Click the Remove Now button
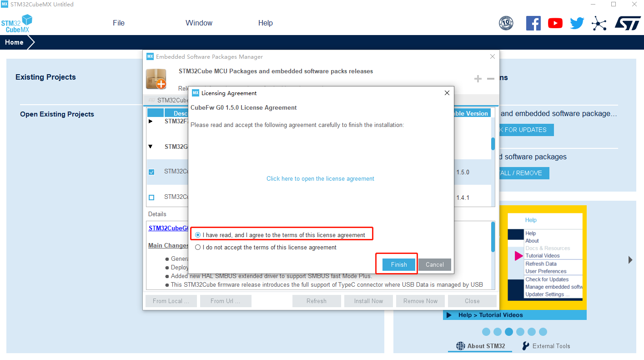Image resolution: width=644 pixels, height=360 pixels. pyautogui.click(x=420, y=301)
